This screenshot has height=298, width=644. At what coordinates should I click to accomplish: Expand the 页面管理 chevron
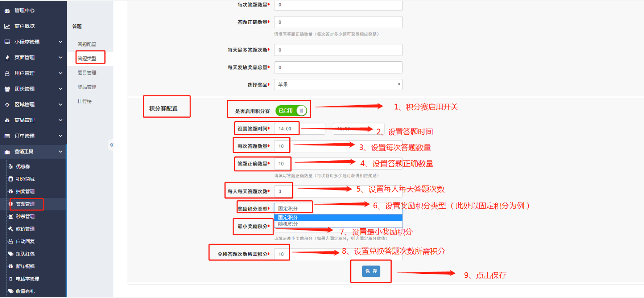[x=61, y=57]
